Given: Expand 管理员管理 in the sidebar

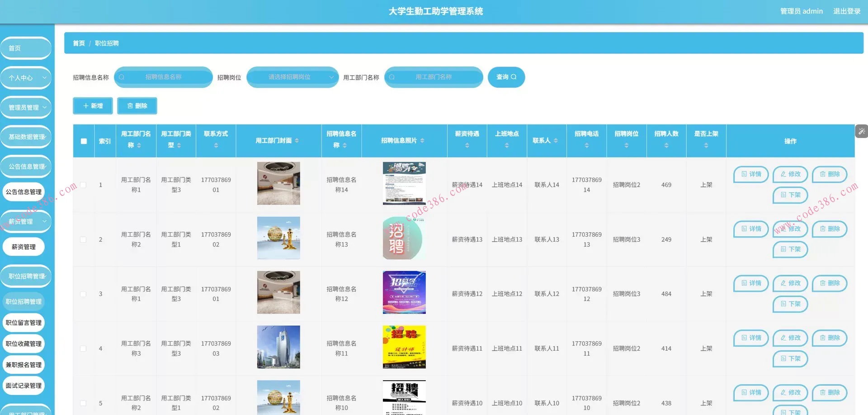Looking at the screenshot, I should point(26,108).
